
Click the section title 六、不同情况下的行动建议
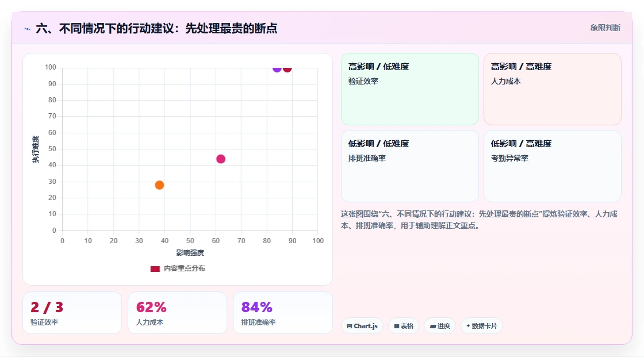pyautogui.click(x=156, y=28)
